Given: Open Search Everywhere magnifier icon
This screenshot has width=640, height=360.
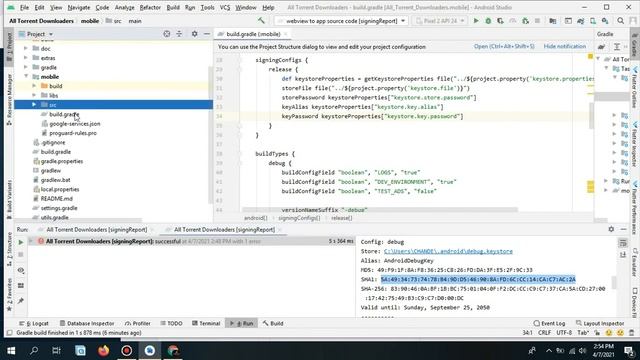Looking at the screenshot, I should [620, 21].
